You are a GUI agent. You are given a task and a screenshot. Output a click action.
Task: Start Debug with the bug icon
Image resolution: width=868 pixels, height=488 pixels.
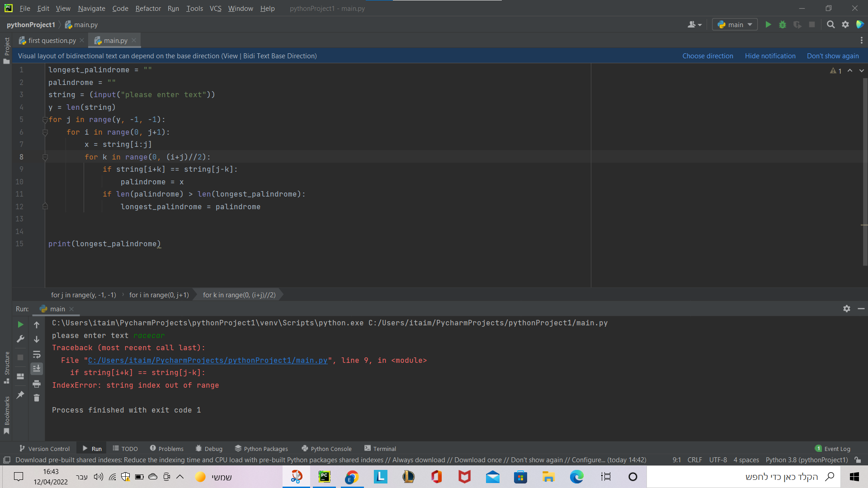(x=783, y=24)
